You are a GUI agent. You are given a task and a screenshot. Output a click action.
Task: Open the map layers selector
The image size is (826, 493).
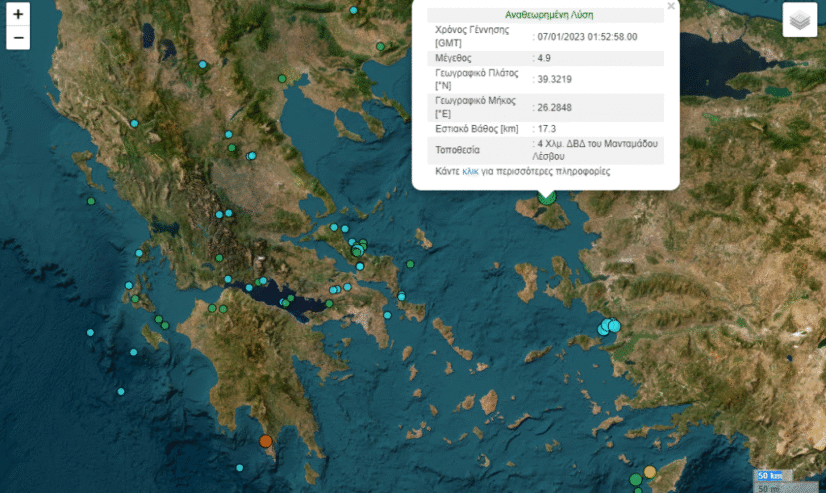tap(799, 20)
